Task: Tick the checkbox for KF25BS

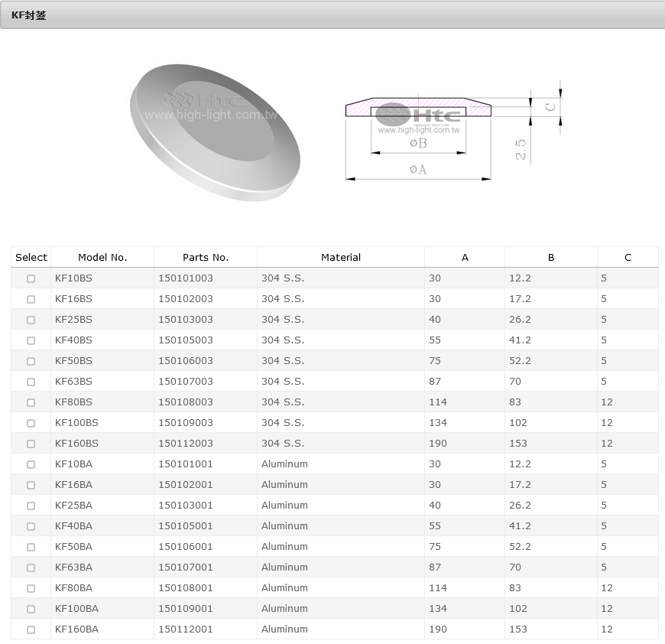Action: pyautogui.click(x=31, y=320)
